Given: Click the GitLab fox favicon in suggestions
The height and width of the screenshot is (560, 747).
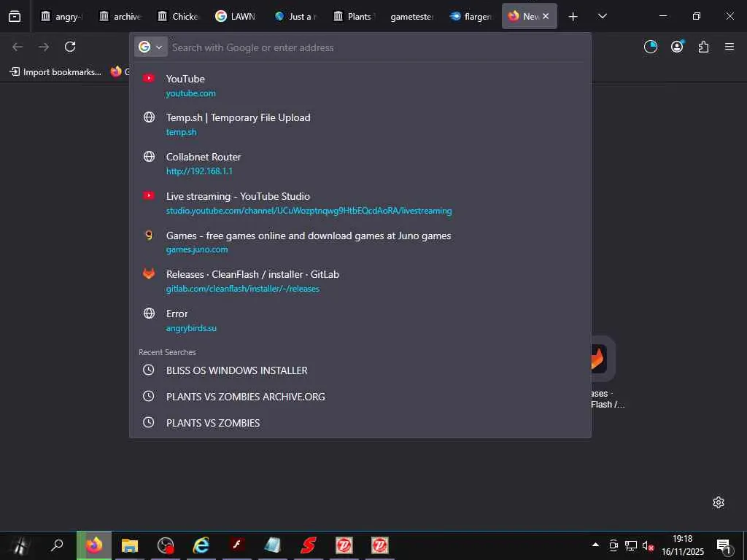Looking at the screenshot, I should tap(149, 274).
